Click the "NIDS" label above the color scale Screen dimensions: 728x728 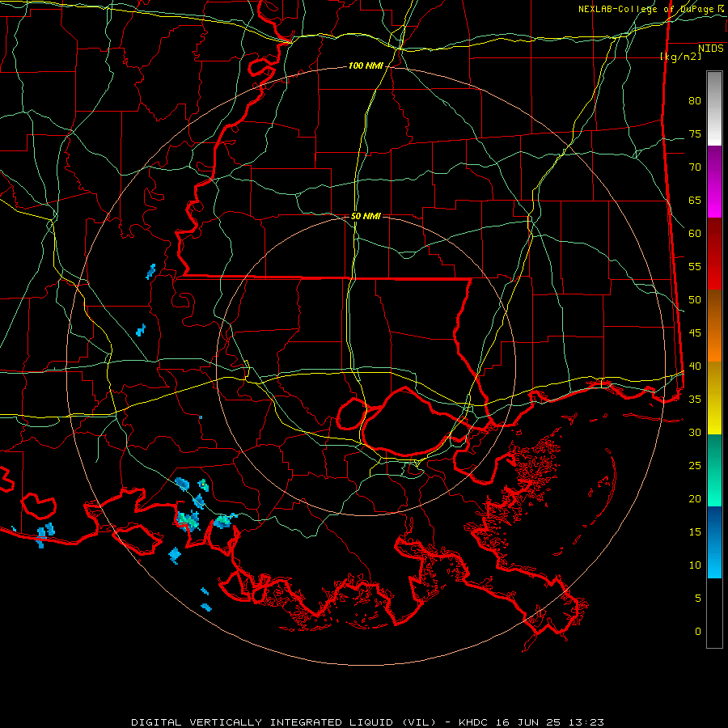pos(711,49)
